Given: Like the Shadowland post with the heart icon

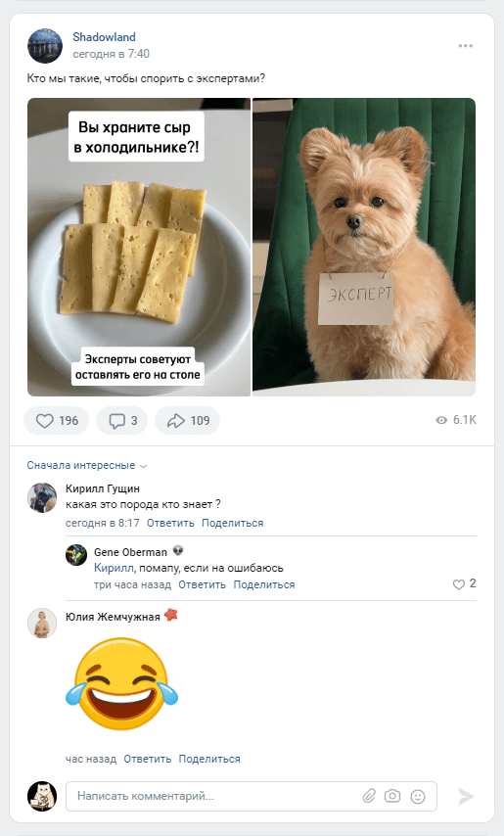Looking at the screenshot, I should [56, 421].
